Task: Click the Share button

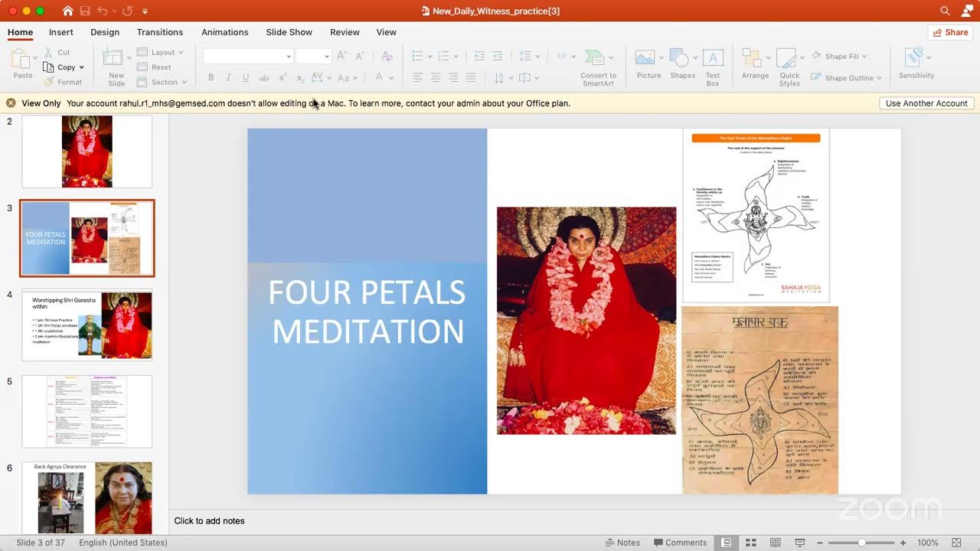Action: pos(950,32)
